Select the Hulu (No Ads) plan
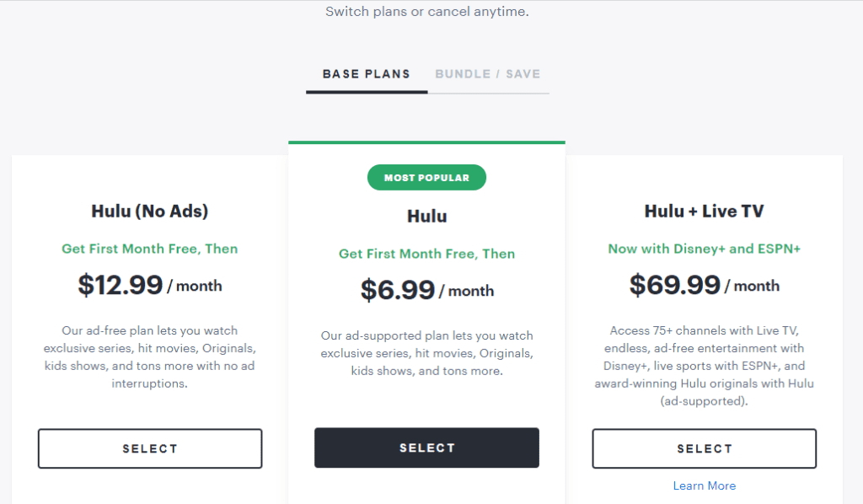 (x=150, y=448)
